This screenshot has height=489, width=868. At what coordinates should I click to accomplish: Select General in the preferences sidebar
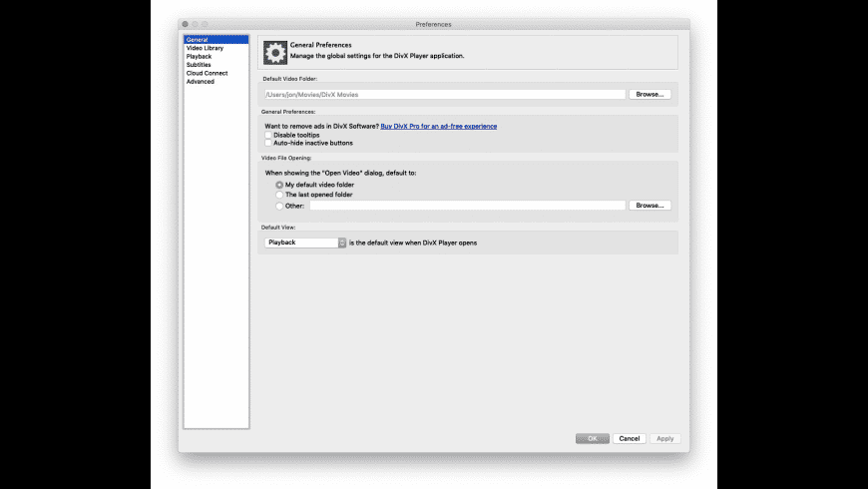(x=216, y=40)
